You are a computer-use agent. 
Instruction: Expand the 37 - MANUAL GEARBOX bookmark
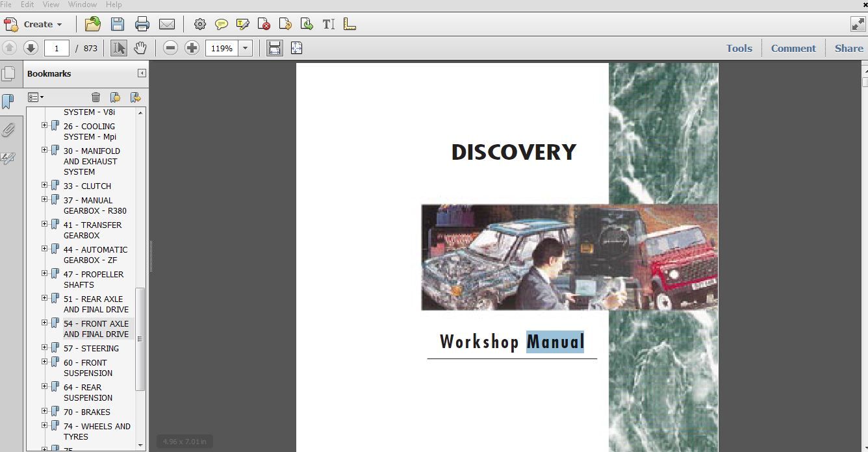[45, 199]
